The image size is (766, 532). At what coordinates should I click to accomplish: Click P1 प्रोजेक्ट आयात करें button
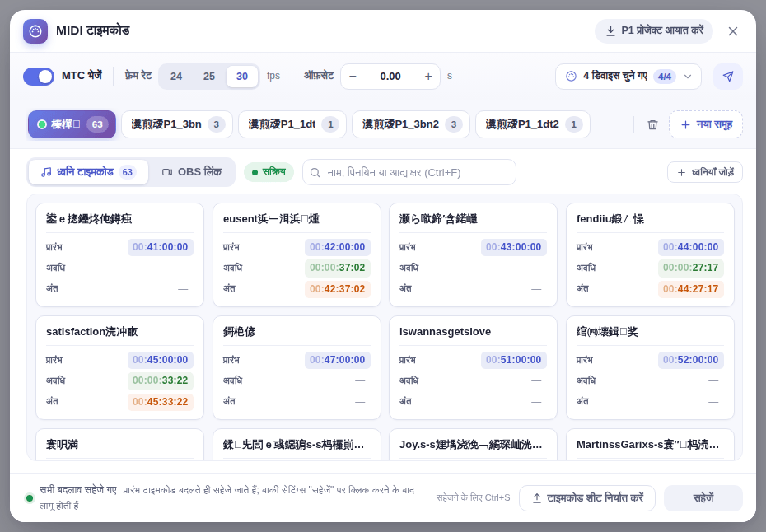654,30
